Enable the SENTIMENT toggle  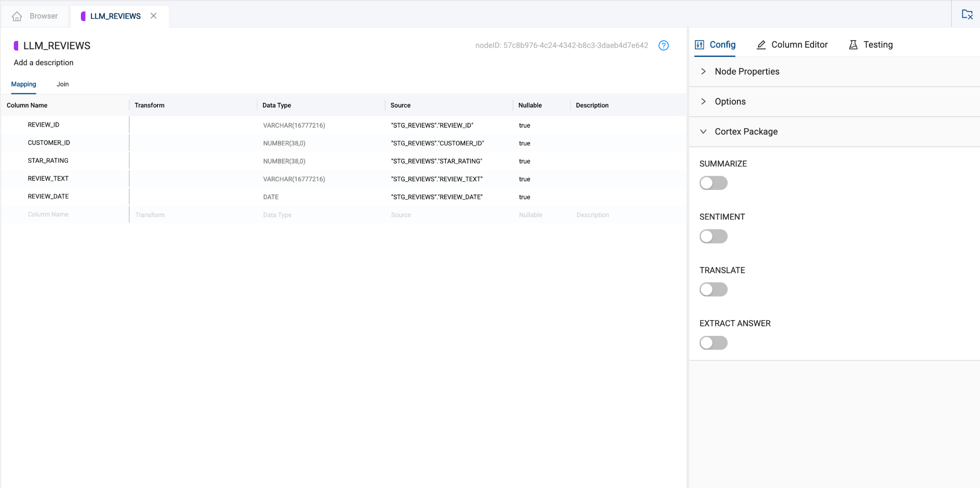pos(713,236)
